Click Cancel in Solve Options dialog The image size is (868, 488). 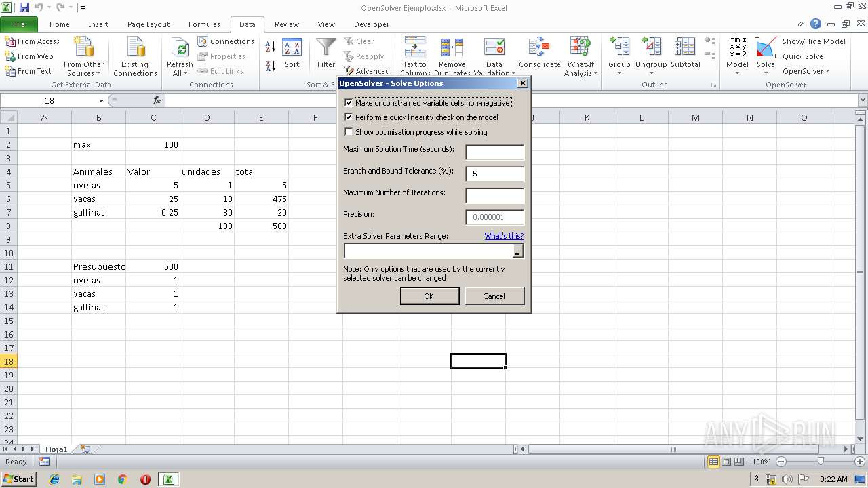point(494,296)
